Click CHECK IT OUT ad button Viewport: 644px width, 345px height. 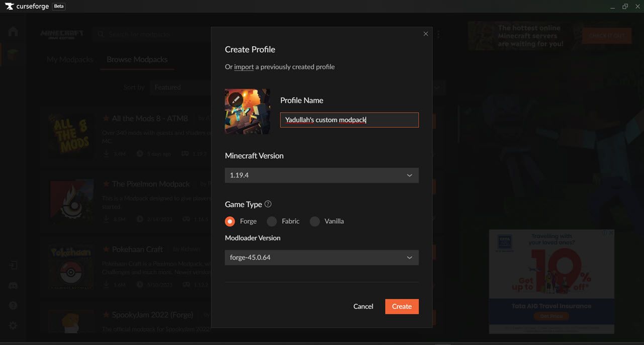click(607, 36)
